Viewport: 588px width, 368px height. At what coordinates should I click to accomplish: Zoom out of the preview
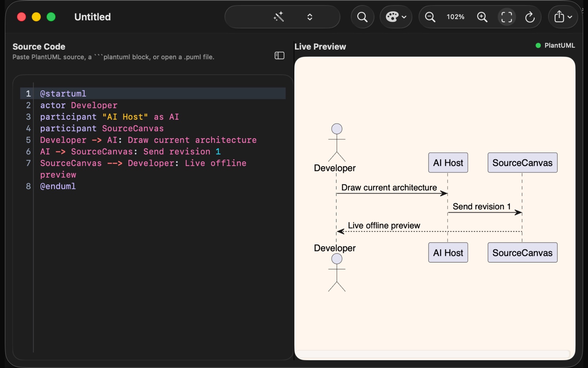(430, 17)
